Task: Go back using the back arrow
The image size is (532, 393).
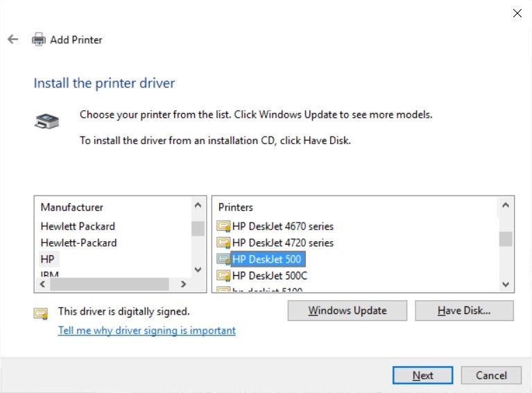Action: point(13,40)
